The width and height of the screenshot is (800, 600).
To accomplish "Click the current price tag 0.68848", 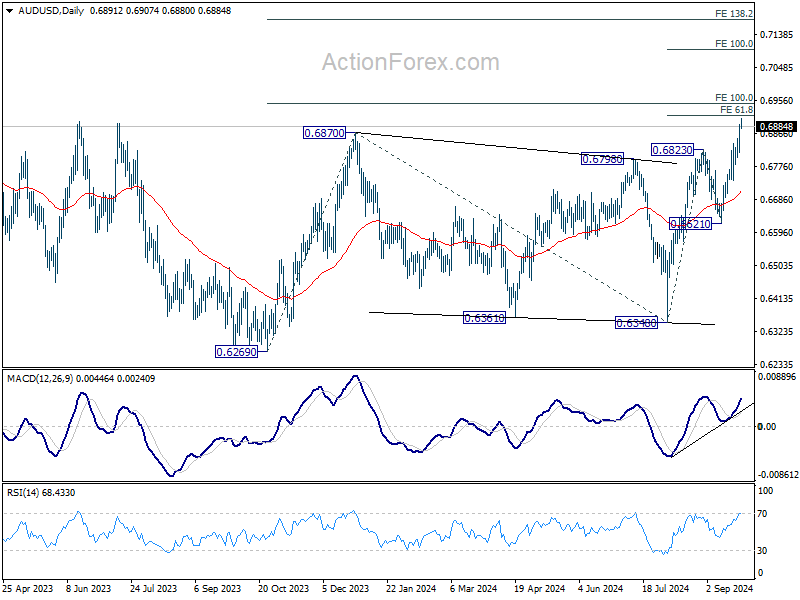I will [x=777, y=127].
